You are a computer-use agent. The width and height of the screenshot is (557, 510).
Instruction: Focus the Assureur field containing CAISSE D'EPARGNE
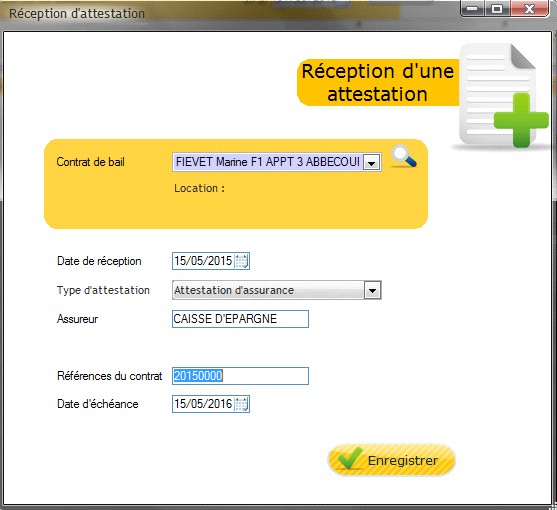[240, 319]
